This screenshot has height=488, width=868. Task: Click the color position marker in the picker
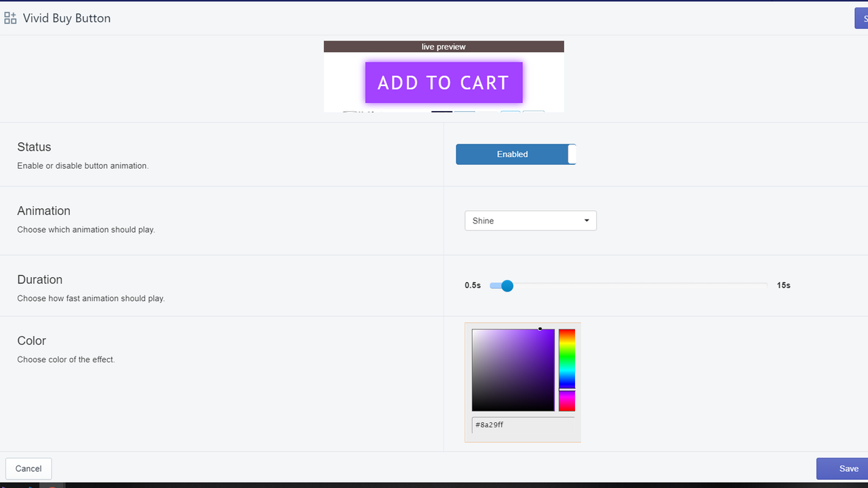pyautogui.click(x=540, y=328)
